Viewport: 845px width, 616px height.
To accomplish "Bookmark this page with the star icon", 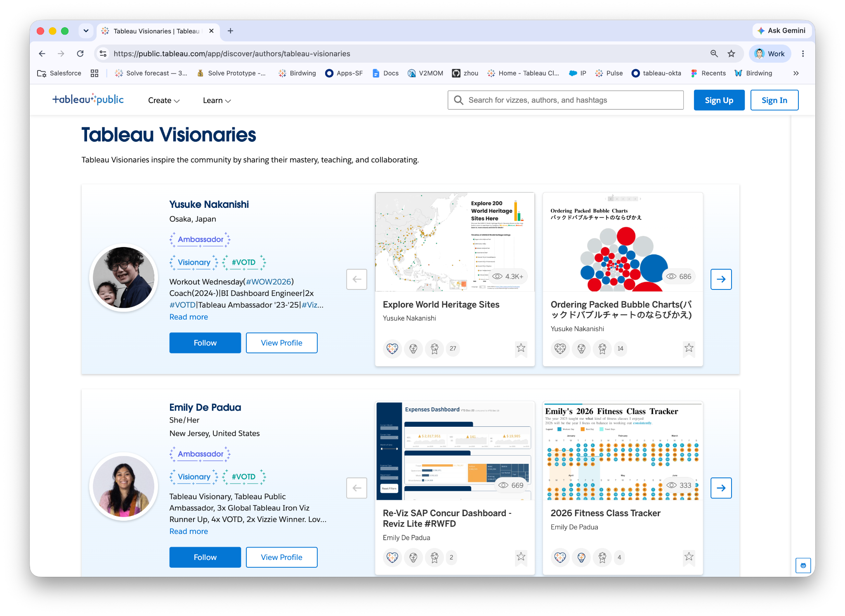I will (732, 54).
